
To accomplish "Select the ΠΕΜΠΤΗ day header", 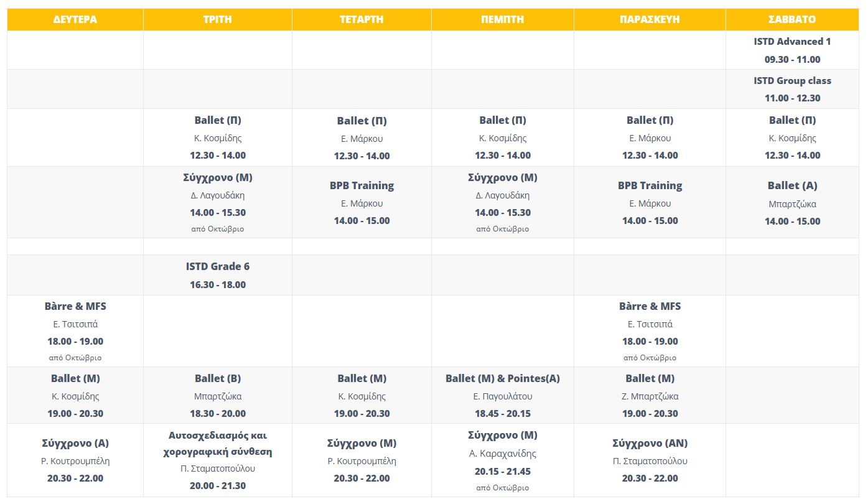I will 502,19.
